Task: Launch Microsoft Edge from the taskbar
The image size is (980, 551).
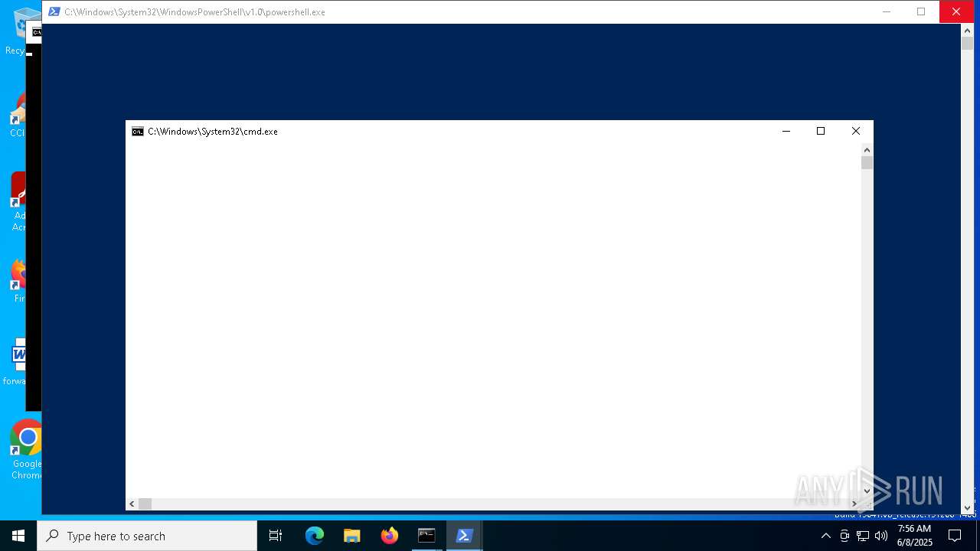Action: [315, 536]
